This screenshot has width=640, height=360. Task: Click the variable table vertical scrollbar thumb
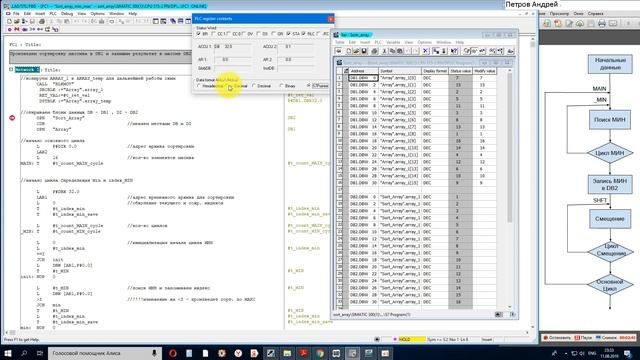pos(509,147)
